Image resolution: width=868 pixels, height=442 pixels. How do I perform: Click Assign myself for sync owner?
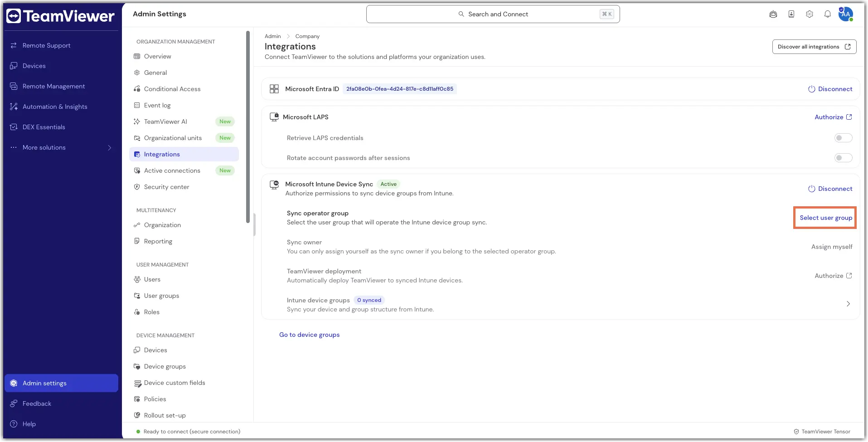pyautogui.click(x=832, y=247)
